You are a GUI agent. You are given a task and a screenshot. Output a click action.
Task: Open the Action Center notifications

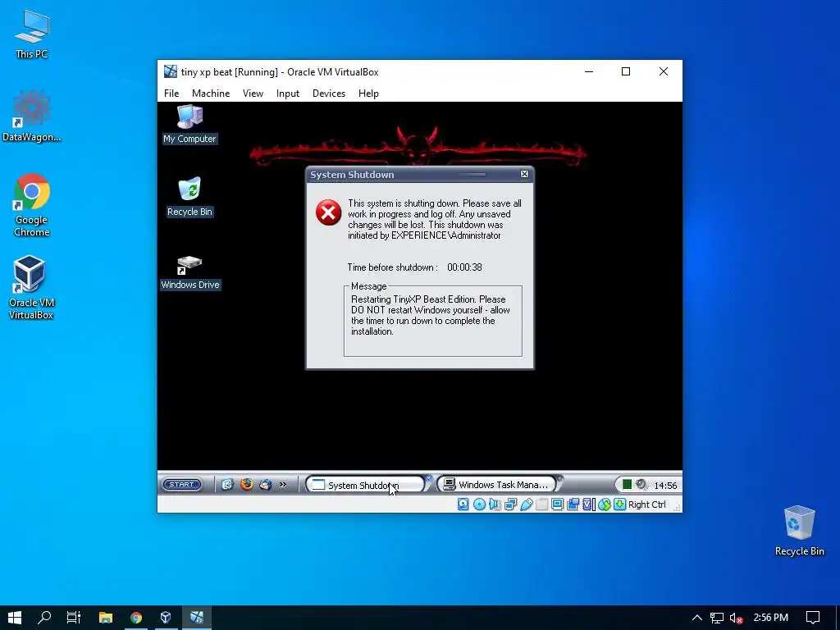813,618
